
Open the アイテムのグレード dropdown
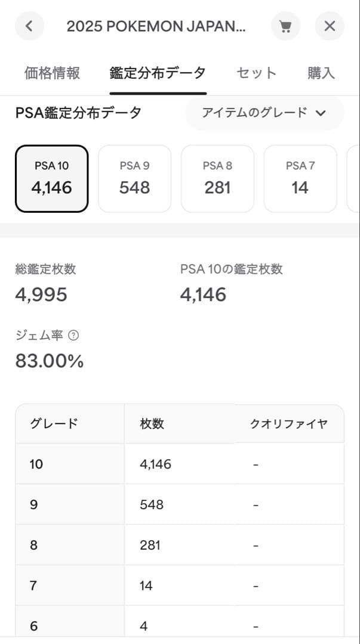click(x=264, y=113)
